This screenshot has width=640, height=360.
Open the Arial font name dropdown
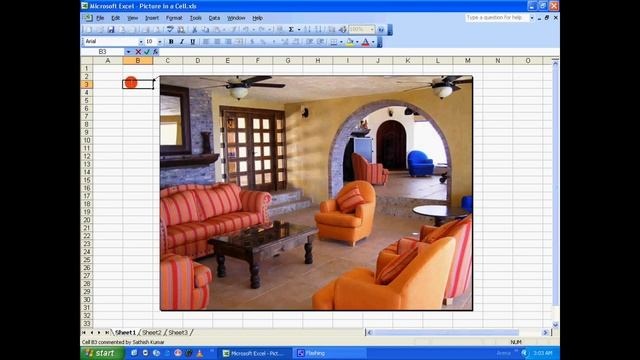(141, 42)
